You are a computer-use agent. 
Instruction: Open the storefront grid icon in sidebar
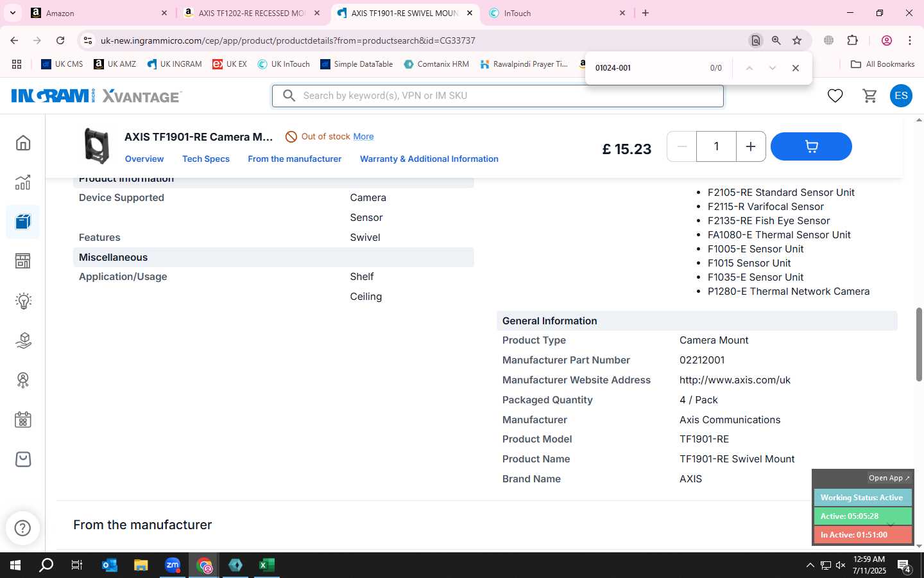pyautogui.click(x=23, y=261)
